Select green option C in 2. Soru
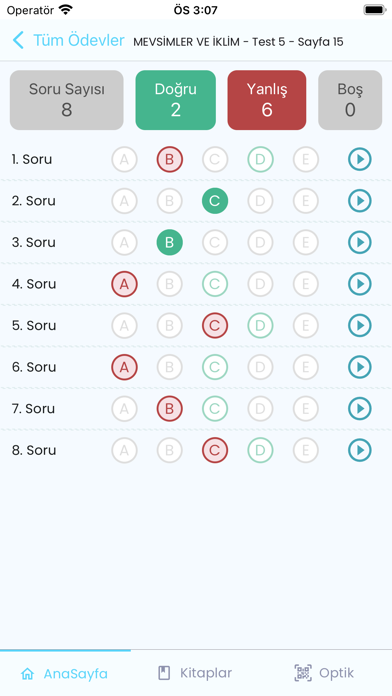This screenshot has height=696, width=392. (215, 201)
